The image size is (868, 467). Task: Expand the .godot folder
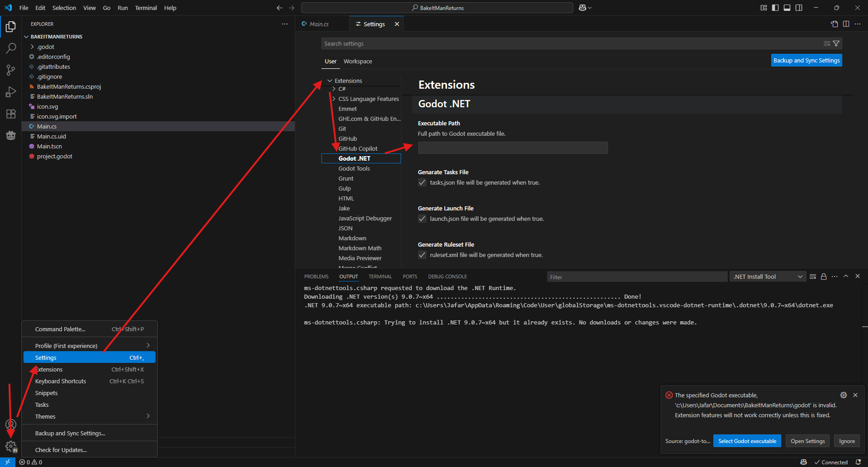point(32,47)
